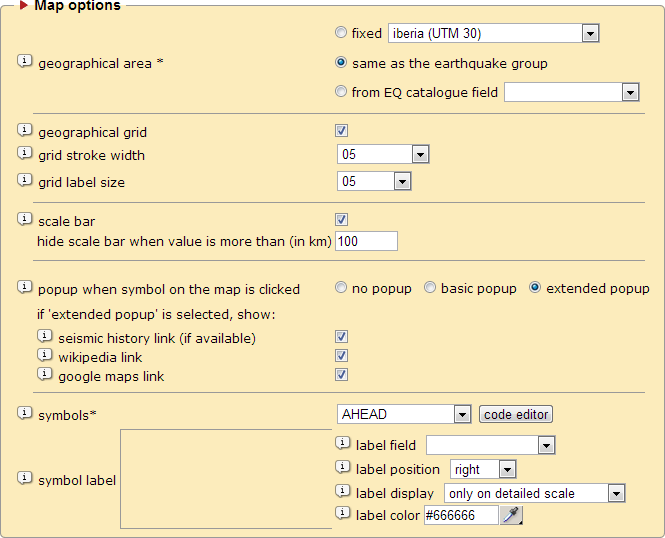
Task: Click info icon beside google maps link
Action: (45, 375)
